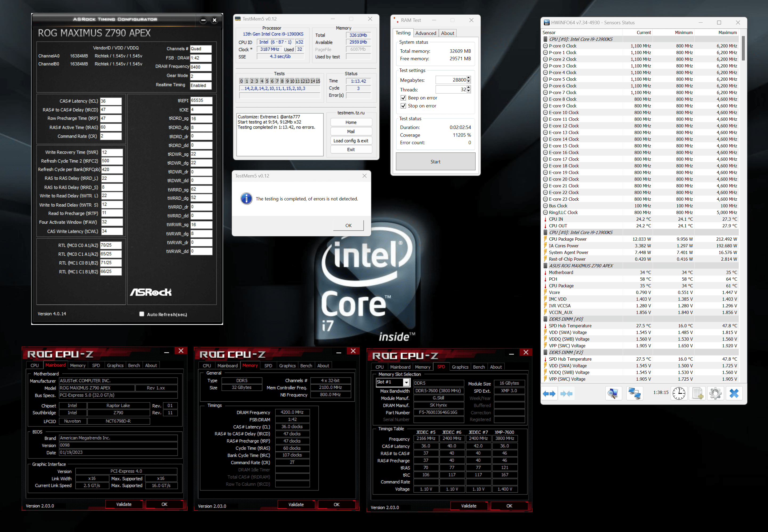The image size is (768, 532).
Task: Click chip icon of ASUS ROG MAXIMUS Z790 APEX header
Action: pos(545,266)
